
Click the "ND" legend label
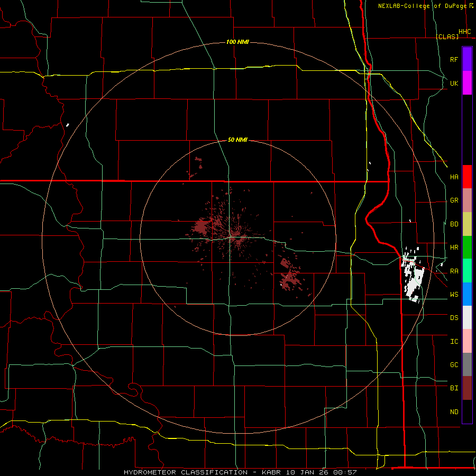(454, 412)
